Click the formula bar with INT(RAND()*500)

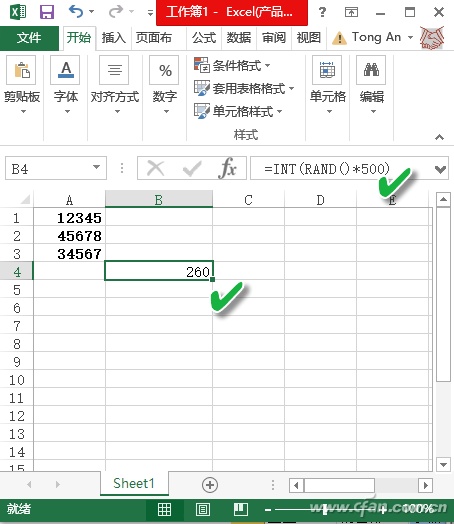click(x=341, y=168)
